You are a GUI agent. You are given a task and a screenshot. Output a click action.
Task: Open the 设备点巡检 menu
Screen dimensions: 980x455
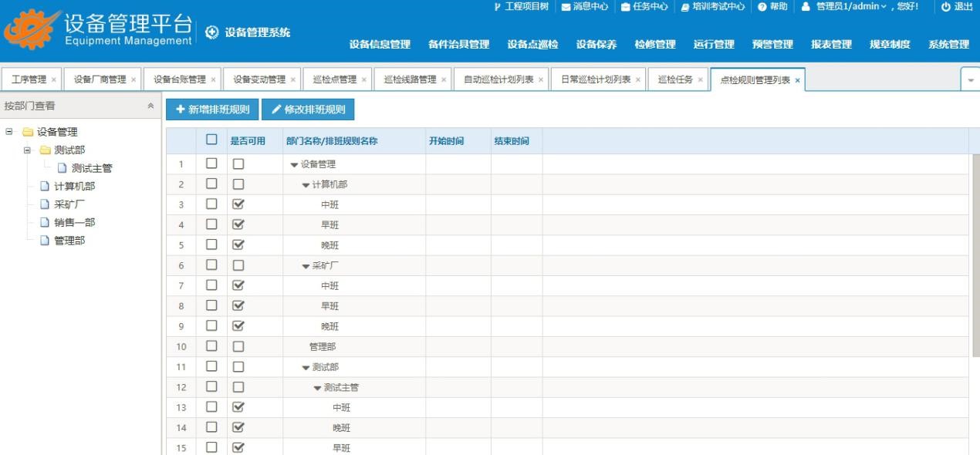click(x=532, y=45)
